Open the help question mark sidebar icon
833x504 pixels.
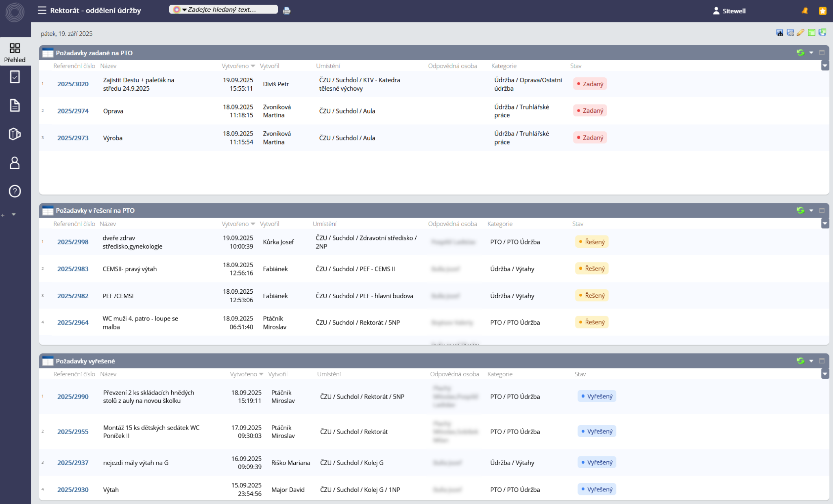click(x=15, y=191)
